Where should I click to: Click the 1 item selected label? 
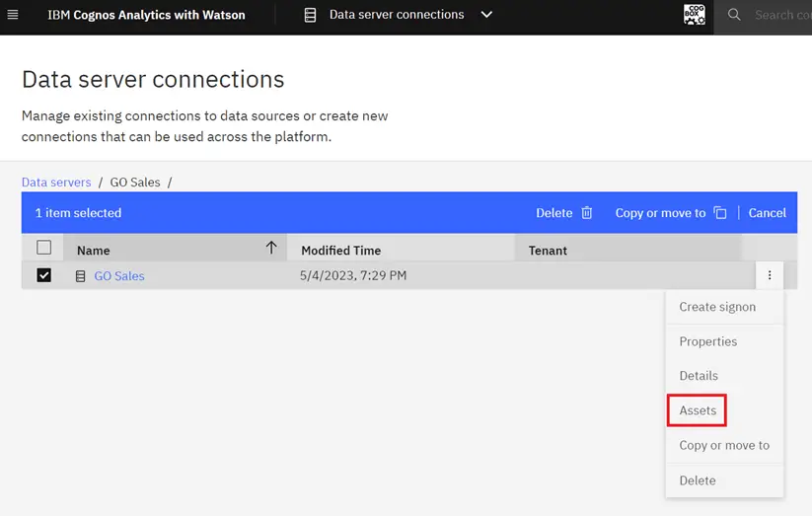coord(78,213)
